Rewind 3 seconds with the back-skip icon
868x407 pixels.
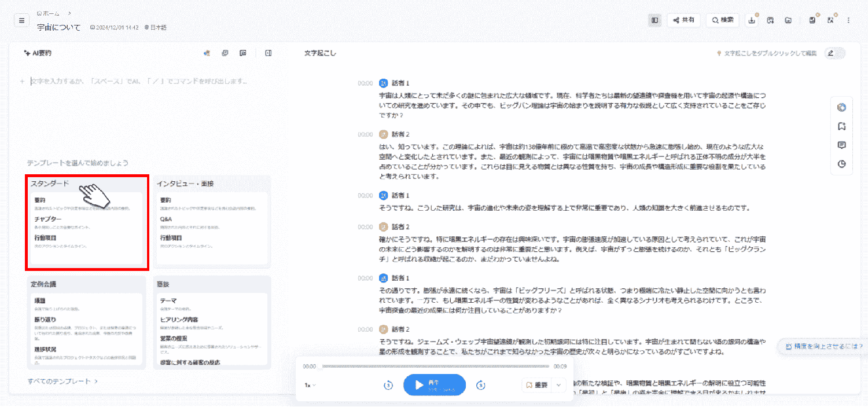tap(388, 385)
